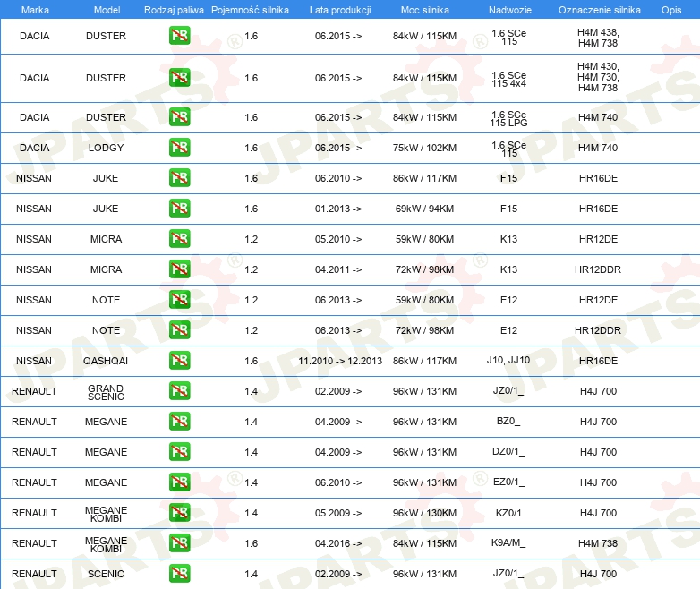Image resolution: width=700 pixels, height=589 pixels.
Task: Select '1.6 SCe 115 4x4' body cell
Action: tap(509, 79)
